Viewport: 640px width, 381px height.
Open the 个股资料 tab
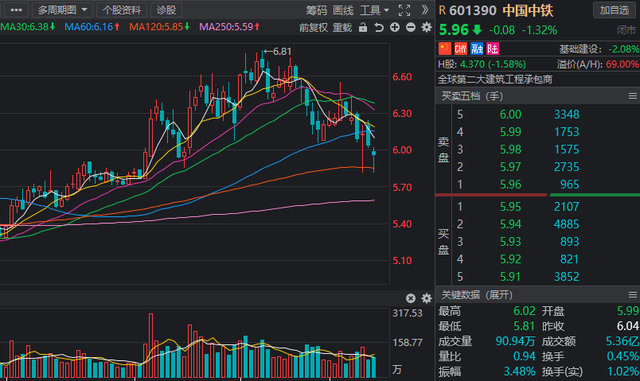click(x=122, y=10)
